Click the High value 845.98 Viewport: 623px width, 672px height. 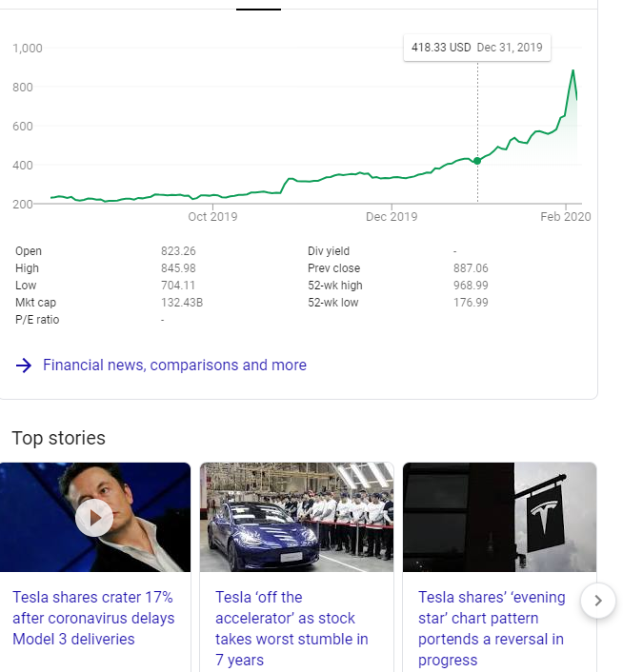point(178,267)
